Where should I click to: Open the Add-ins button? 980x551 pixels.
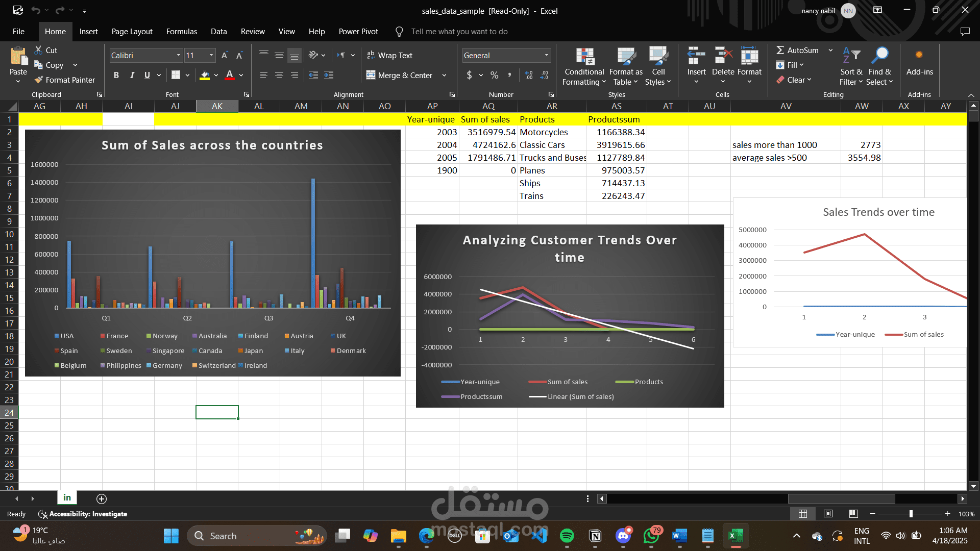(919, 61)
